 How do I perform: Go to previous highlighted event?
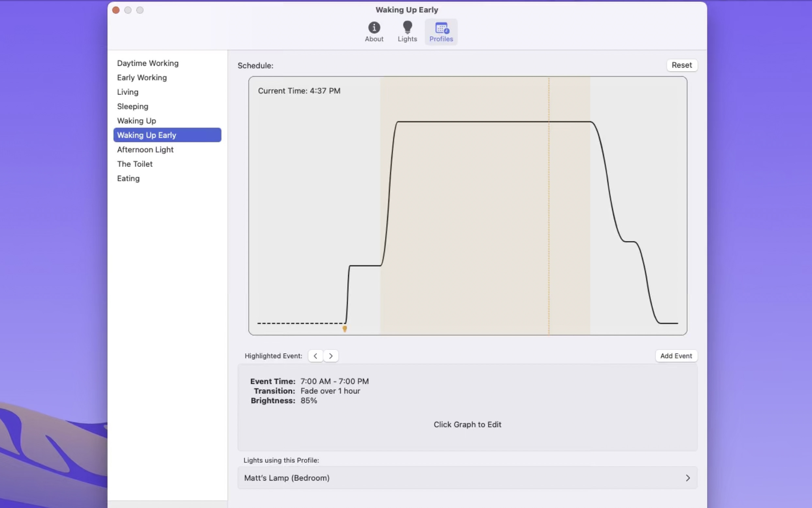pos(315,356)
